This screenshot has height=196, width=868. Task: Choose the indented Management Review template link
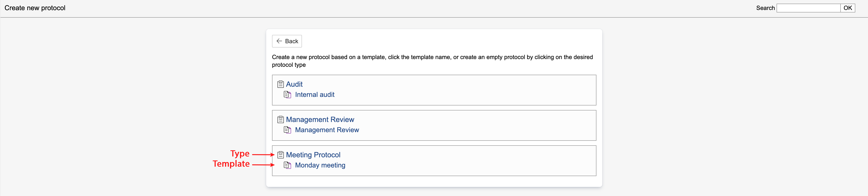(327, 130)
